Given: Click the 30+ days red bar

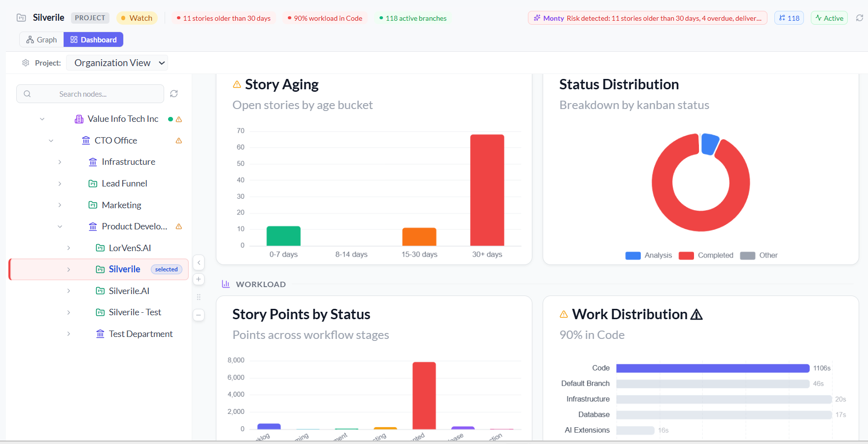Looking at the screenshot, I should click(x=487, y=190).
